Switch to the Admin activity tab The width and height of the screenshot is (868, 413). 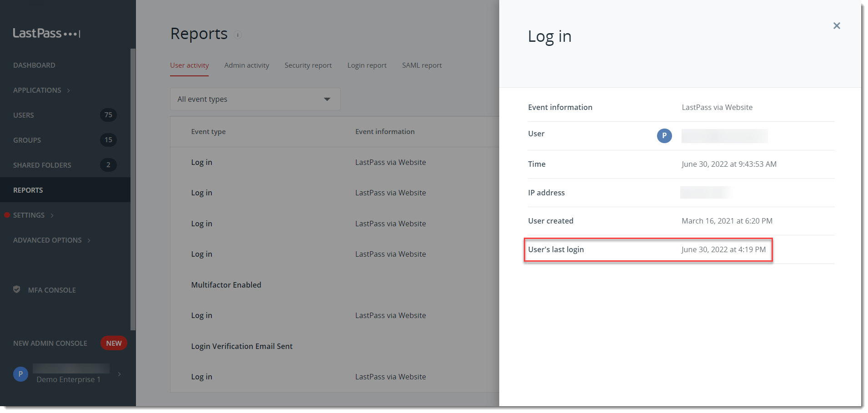coord(246,65)
